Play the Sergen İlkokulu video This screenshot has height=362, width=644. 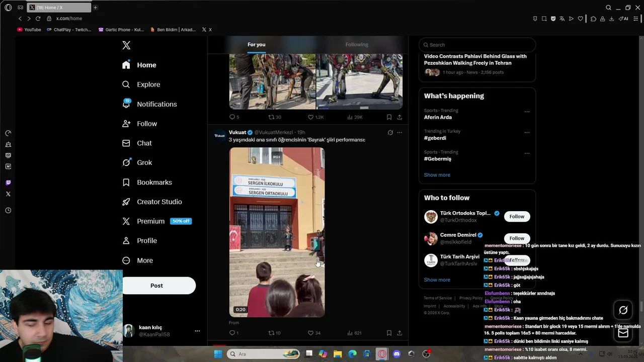[x=277, y=232]
